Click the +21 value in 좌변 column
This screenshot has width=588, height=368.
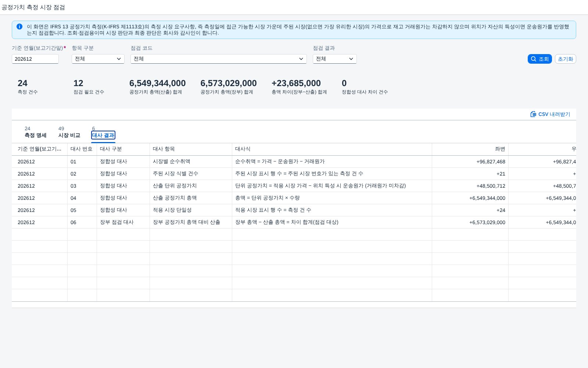(501, 174)
